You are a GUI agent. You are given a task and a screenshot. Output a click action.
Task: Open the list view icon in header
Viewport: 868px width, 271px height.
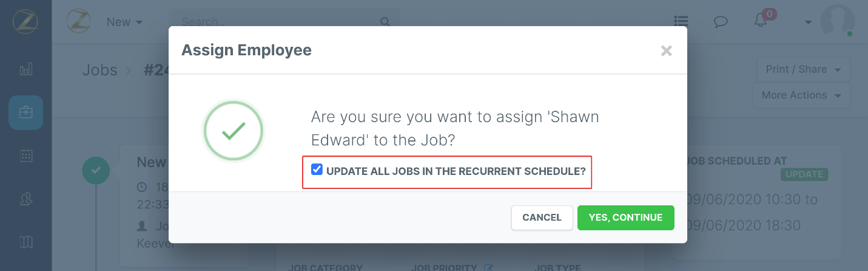(681, 21)
